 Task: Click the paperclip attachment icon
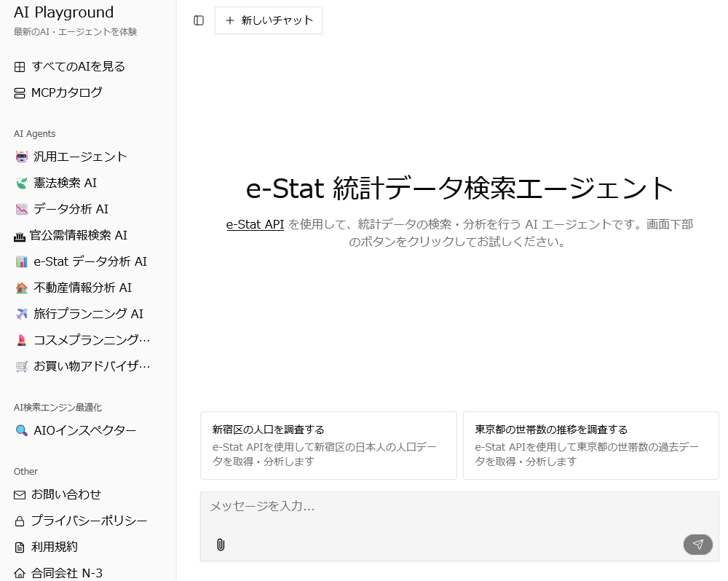coord(221,544)
